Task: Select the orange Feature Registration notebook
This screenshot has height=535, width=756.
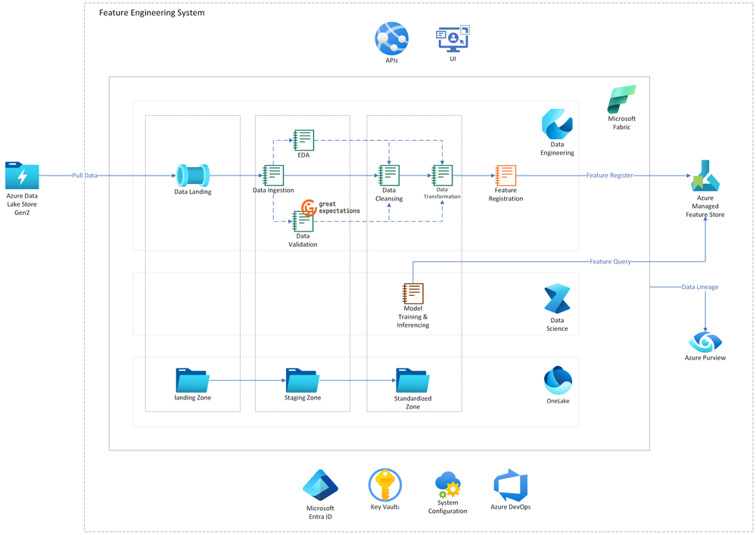Action: tap(506, 176)
